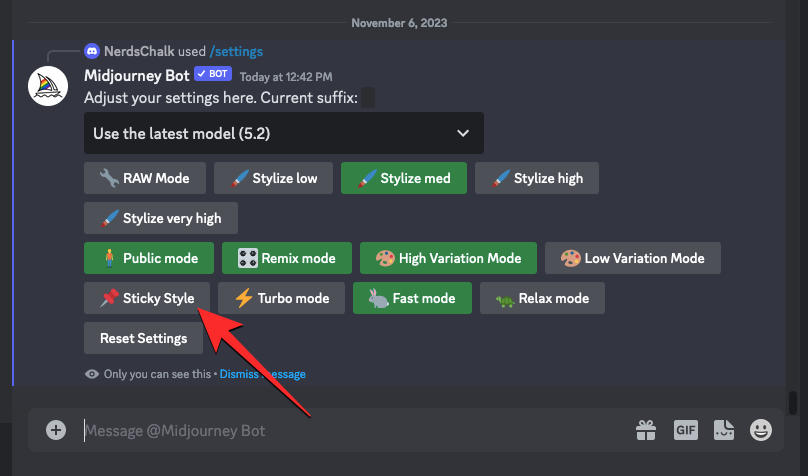Screen dimensions: 808x476
Task: Open the emoji picker
Action: coord(762,430)
